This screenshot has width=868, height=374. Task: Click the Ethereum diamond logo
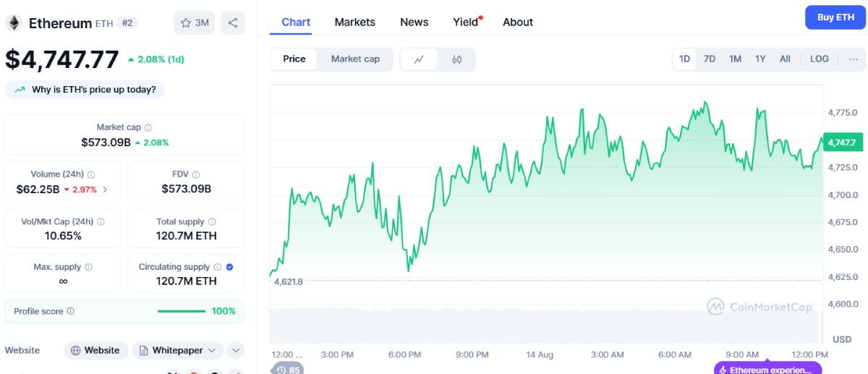coord(14,23)
